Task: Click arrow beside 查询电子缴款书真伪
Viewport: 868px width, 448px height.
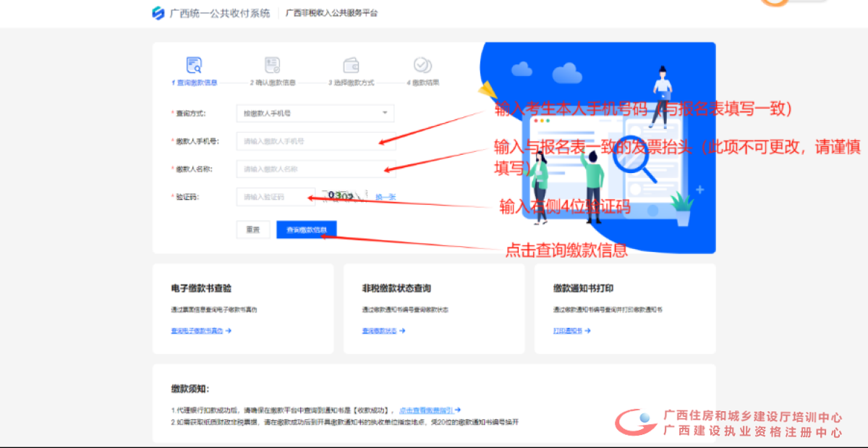Action: coord(229,331)
